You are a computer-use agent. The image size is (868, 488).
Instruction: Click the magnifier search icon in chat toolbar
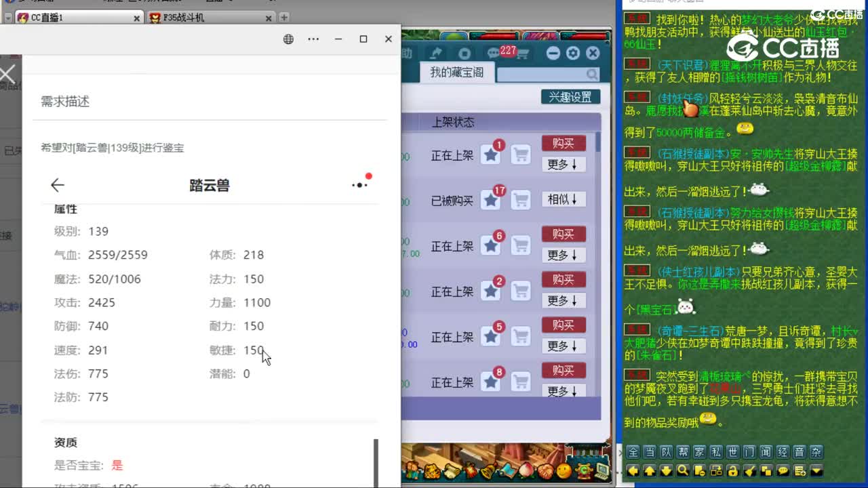(683, 470)
